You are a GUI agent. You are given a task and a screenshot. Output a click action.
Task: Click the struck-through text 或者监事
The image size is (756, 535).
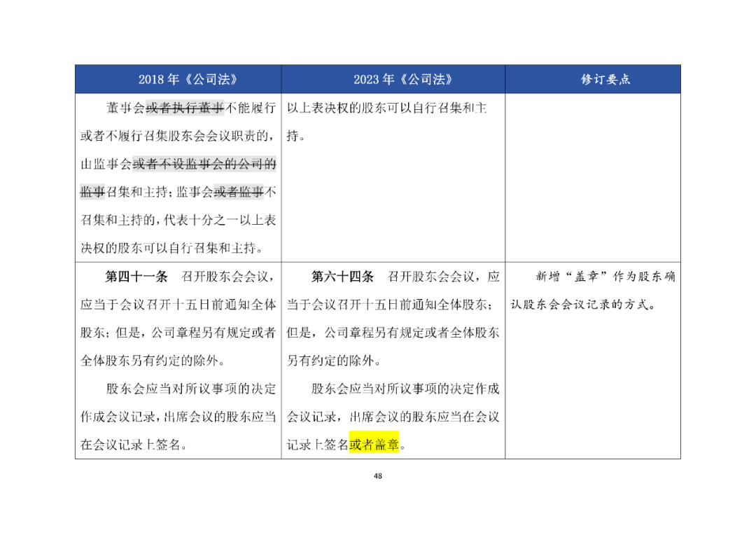[239, 192]
